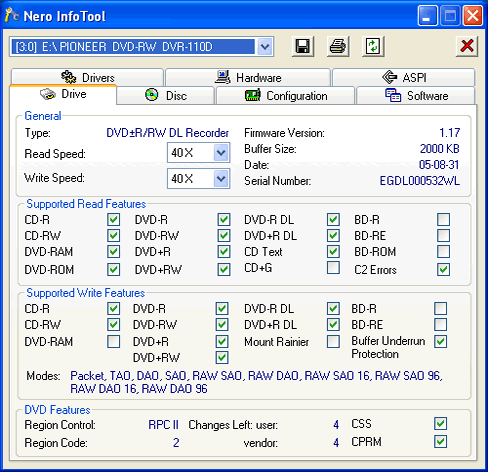Click the date value 05-08-31

tap(439, 165)
